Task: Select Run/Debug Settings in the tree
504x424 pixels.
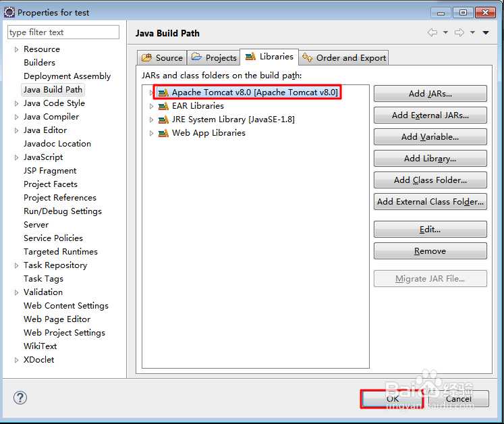Action: click(x=63, y=211)
